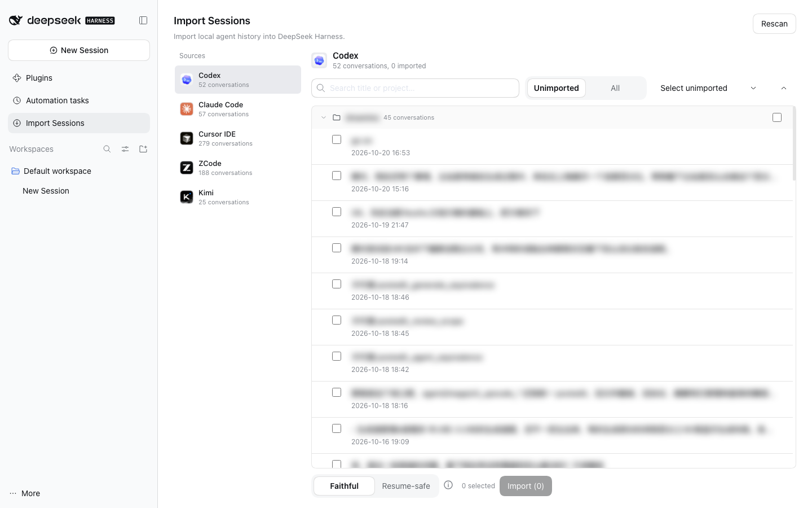
Task: Collapse the sidebar panel icon
Action: pos(143,20)
